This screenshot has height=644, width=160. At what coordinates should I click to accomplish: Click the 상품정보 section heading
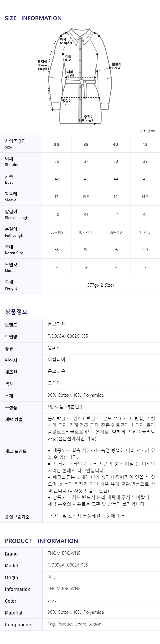click(x=16, y=311)
